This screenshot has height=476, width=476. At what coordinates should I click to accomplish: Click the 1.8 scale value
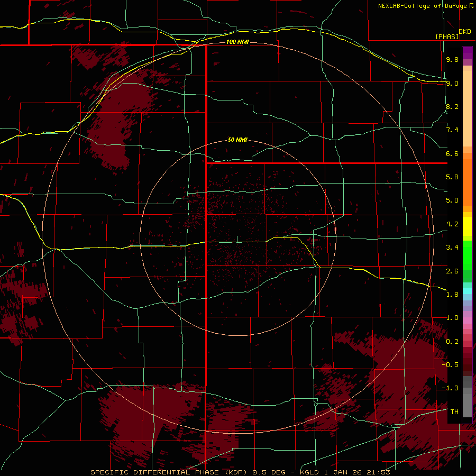(x=452, y=295)
